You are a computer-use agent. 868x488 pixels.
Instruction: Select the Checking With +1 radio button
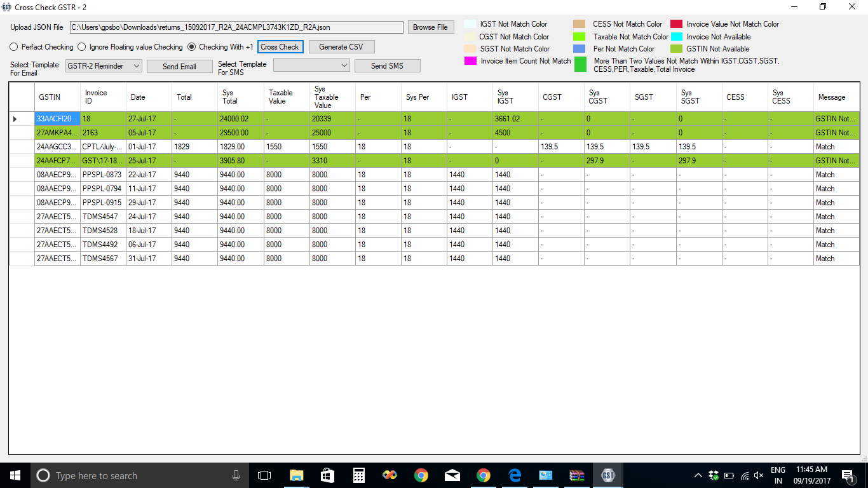192,47
